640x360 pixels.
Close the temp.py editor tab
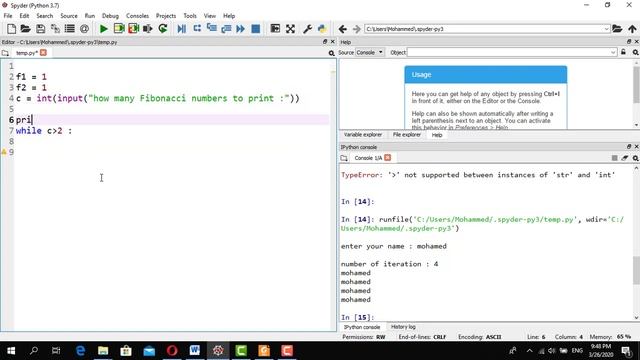click(x=43, y=53)
